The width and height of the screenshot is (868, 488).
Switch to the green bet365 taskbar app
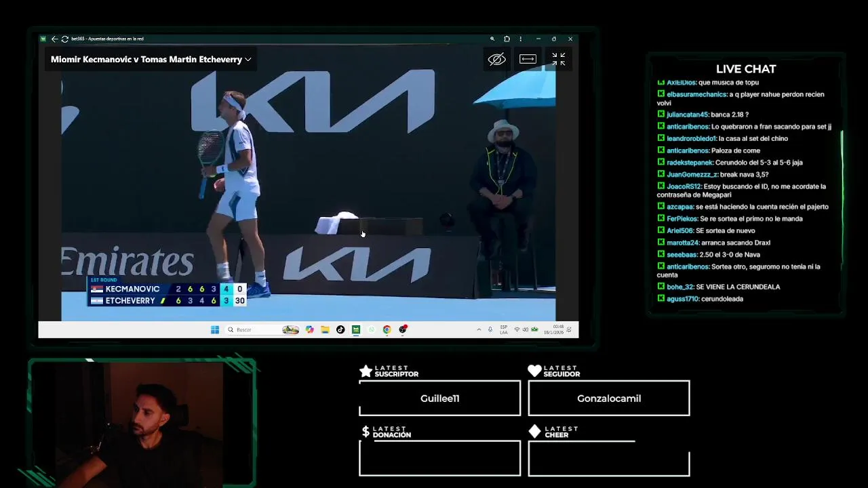[356, 329]
